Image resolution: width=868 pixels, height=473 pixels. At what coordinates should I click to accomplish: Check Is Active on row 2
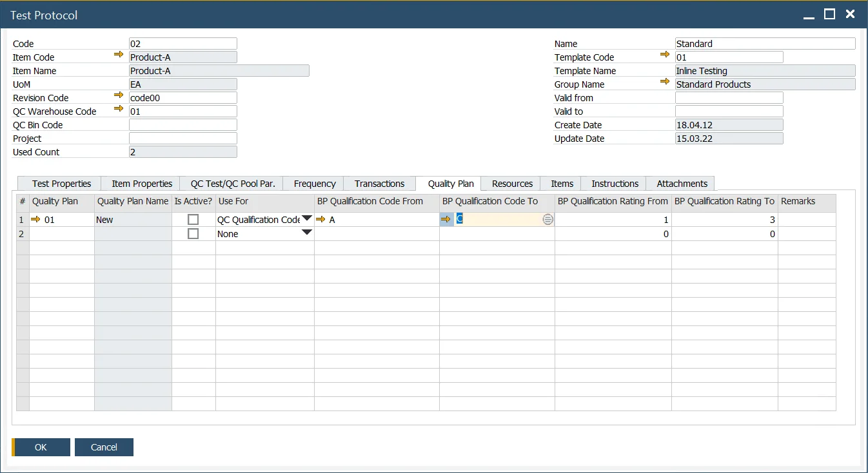coord(192,233)
